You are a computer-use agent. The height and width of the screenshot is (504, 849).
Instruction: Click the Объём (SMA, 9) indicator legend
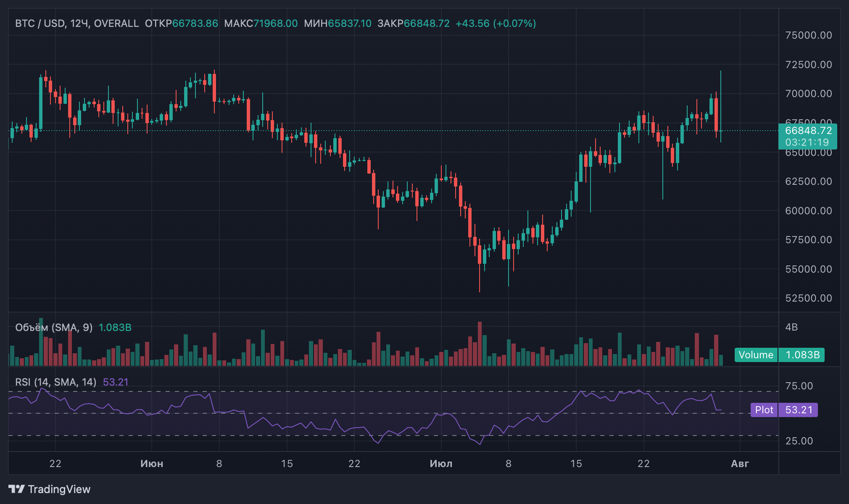click(x=54, y=327)
